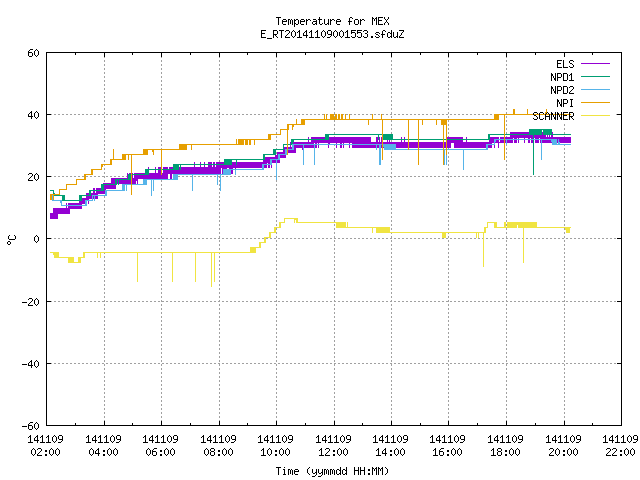
Task: Click the x-axis label 141109 18:00
Action: pos(505,446)
